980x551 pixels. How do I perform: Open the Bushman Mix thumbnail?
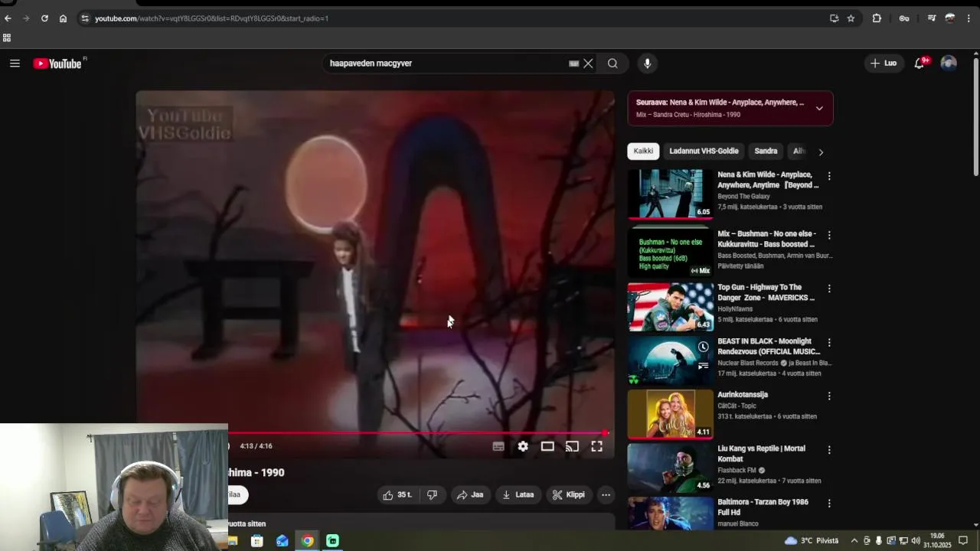point(670,253)
